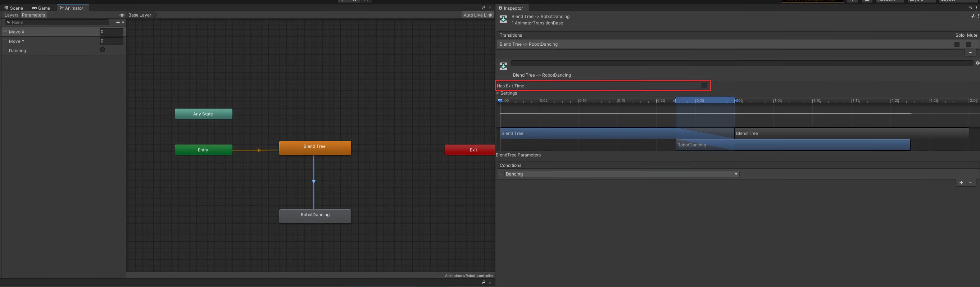The width and height of the screenshot is (980, 287).
Task: Grab the Dancing condition reorder handle
Action: pyautogui.click(x=501, y=174)
